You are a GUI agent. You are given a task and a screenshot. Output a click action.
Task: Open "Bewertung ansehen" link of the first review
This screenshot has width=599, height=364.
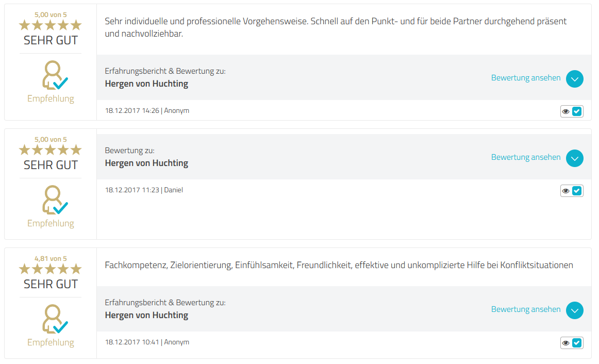click(526, 78)
